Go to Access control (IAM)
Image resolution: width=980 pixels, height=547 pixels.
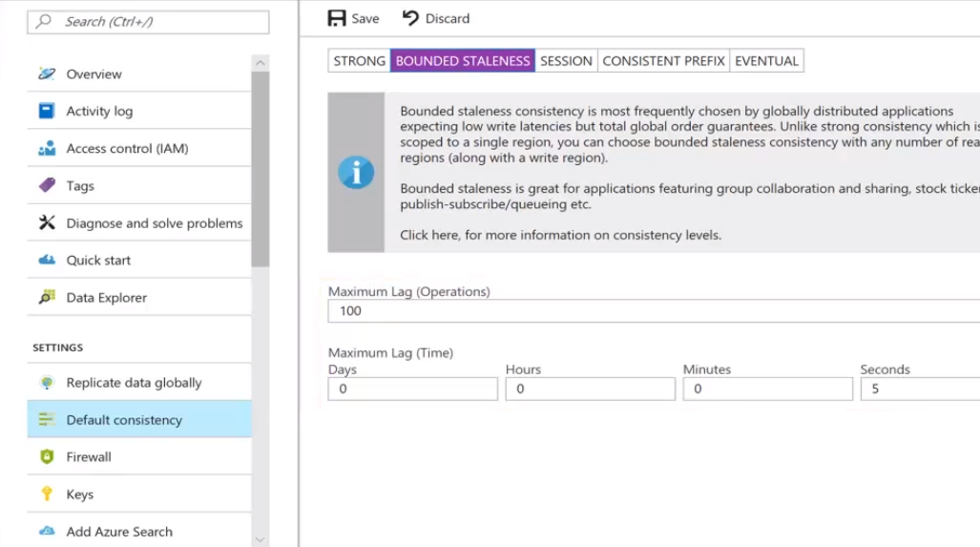click(139, 148)
